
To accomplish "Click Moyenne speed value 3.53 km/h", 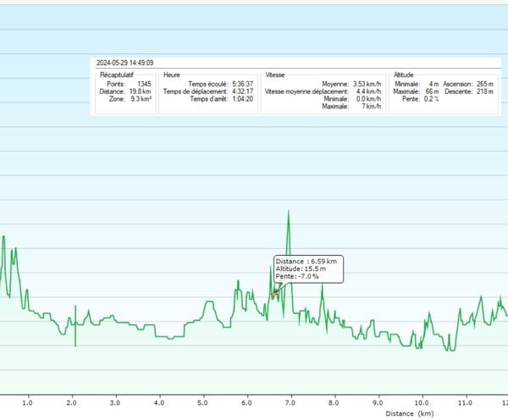I will [367, 84].
